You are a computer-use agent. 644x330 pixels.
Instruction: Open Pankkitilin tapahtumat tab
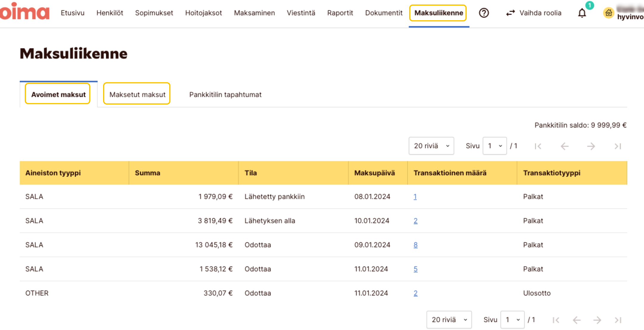[x=225, y=94]
